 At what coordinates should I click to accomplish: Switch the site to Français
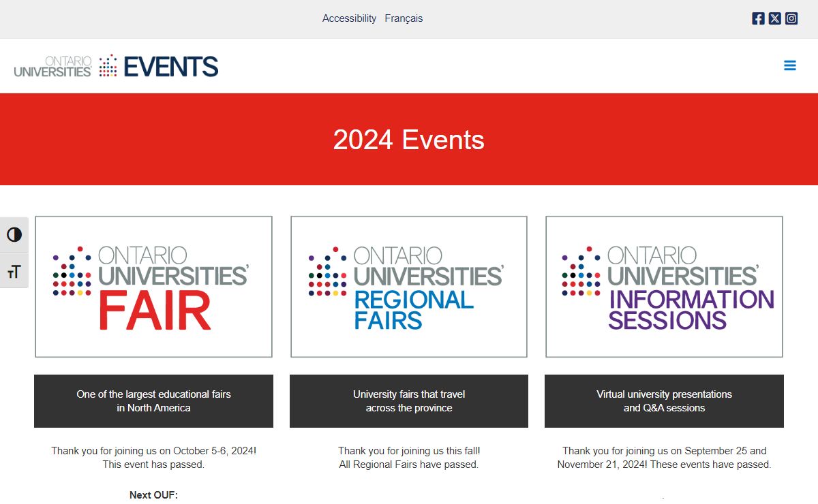[x=404, y=18]
